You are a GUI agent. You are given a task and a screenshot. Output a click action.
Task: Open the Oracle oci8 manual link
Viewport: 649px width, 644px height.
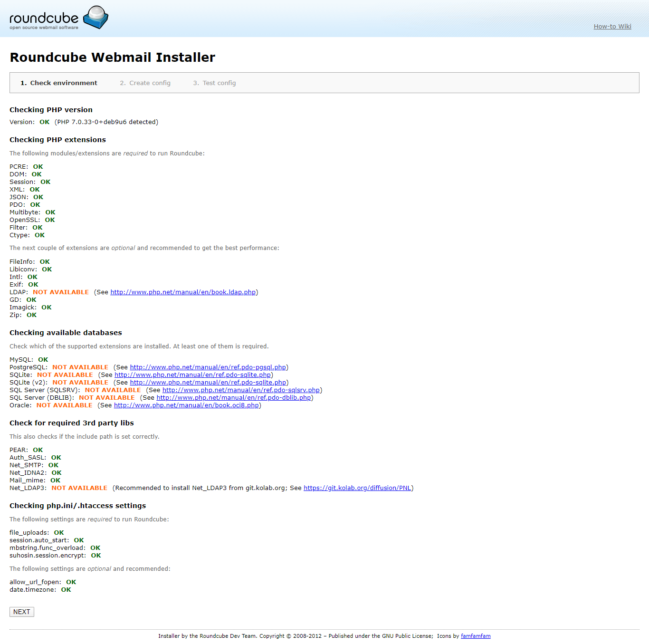coord(186,405)
